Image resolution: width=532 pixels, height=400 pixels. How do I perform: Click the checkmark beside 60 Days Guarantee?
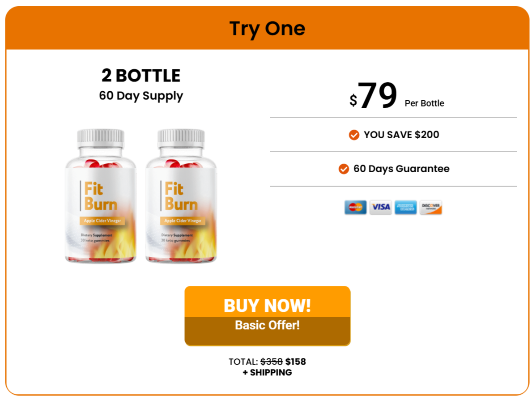coord(344,169)
